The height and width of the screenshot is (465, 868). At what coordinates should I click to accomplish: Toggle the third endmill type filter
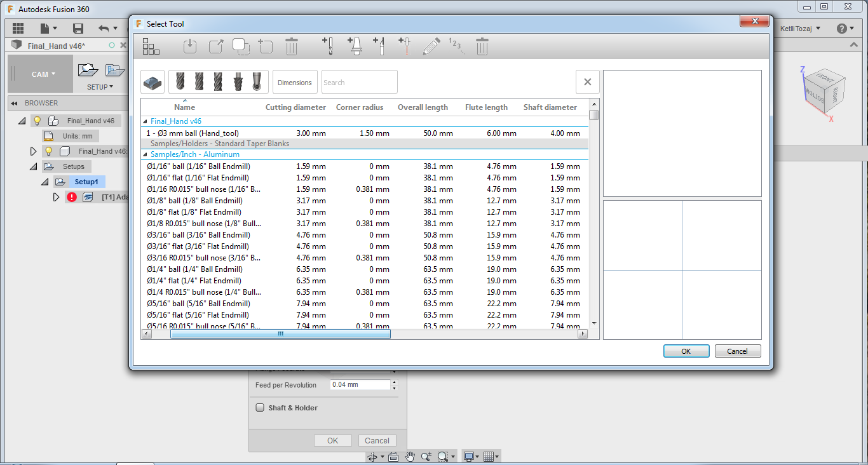coord(219,82)
